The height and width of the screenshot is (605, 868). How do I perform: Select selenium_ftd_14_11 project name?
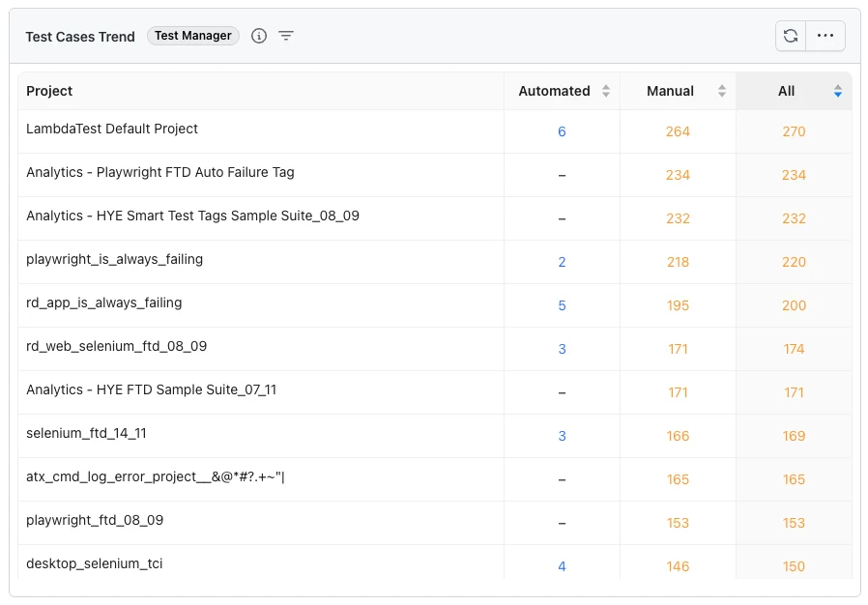pyautogui.click(x=86, y=433)
